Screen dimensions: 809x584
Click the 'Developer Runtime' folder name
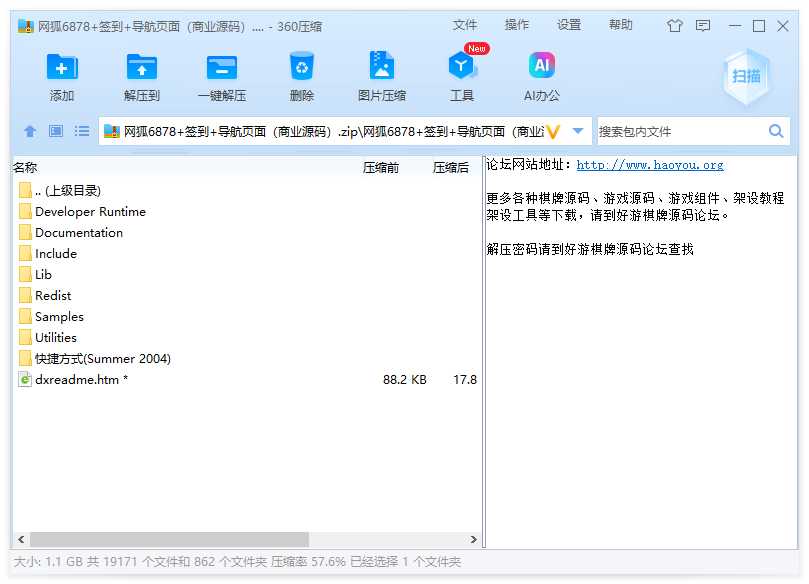(90, 212)
